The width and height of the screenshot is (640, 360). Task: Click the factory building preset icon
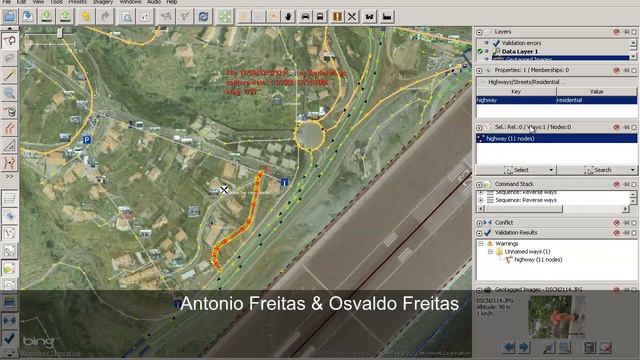coord(387,17)
